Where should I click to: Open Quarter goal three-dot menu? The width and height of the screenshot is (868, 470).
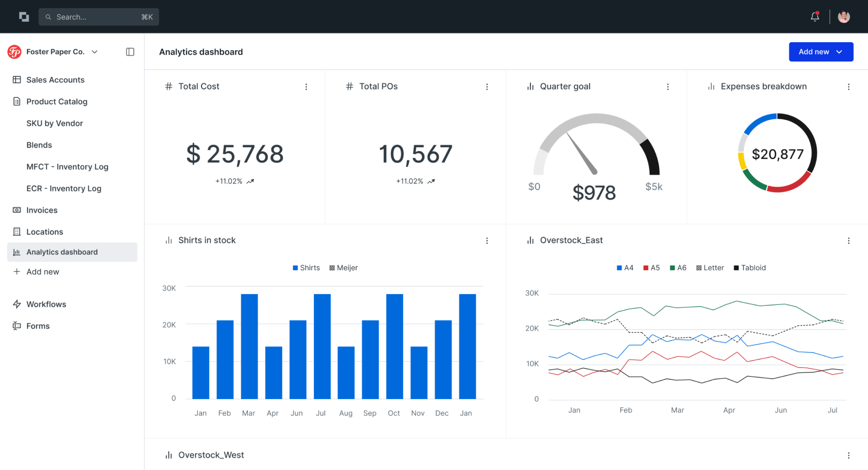tap(668, 87)
